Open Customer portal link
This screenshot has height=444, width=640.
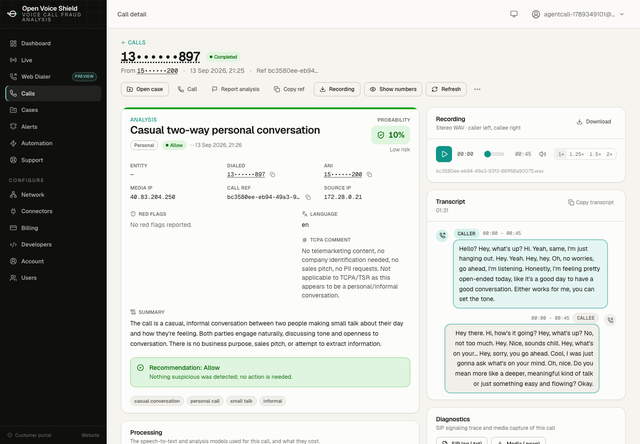(29, 435)
